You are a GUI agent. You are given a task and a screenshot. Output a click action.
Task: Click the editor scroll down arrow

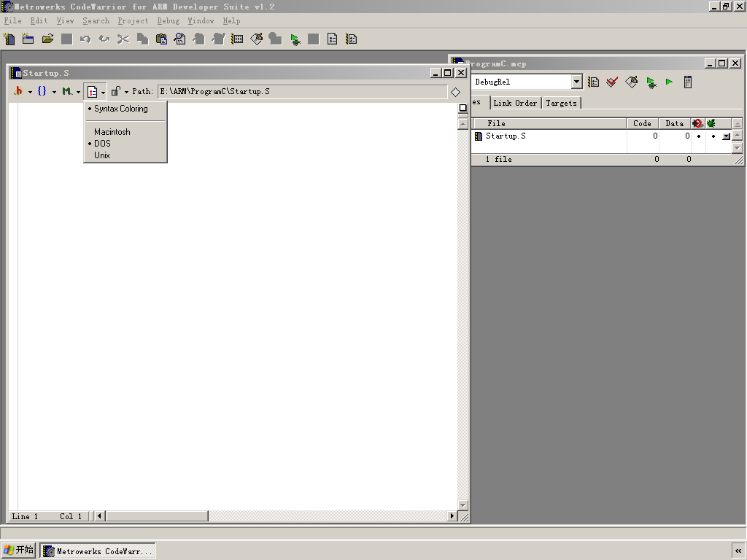[462, 505]
